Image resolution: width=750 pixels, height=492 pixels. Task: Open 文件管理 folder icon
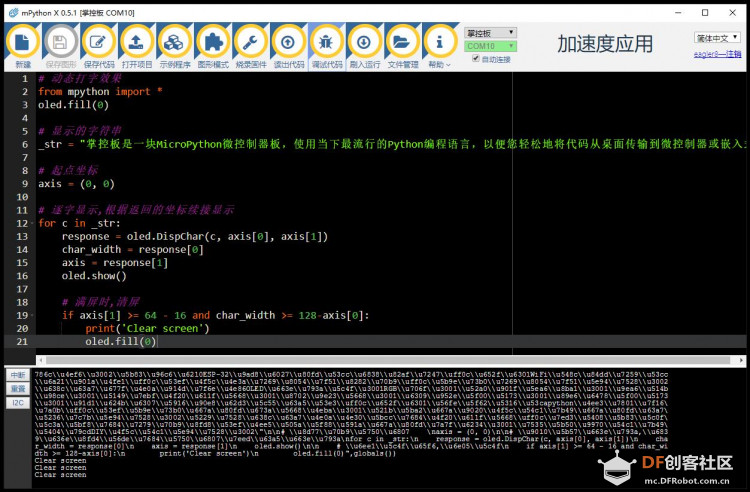pos(402,43)
